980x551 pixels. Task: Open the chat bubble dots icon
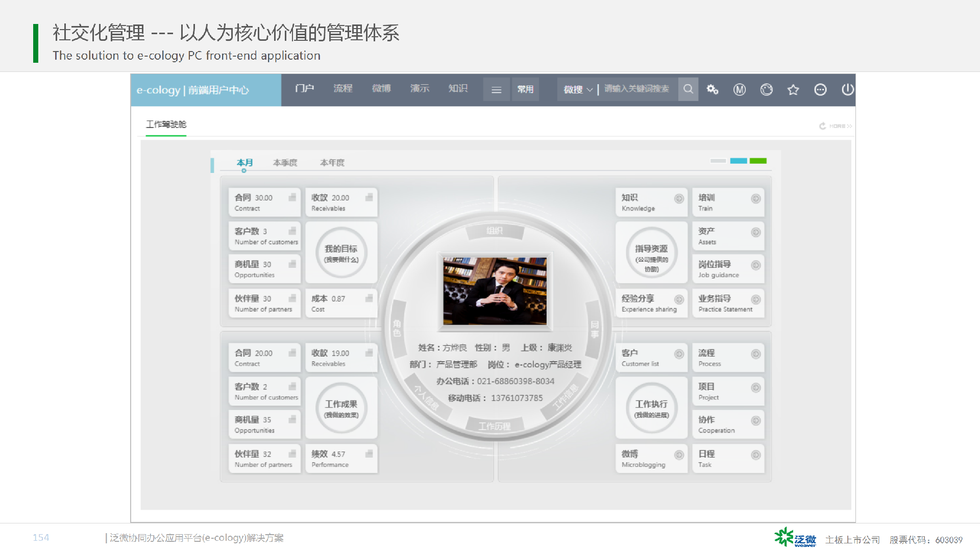[820, 90]
